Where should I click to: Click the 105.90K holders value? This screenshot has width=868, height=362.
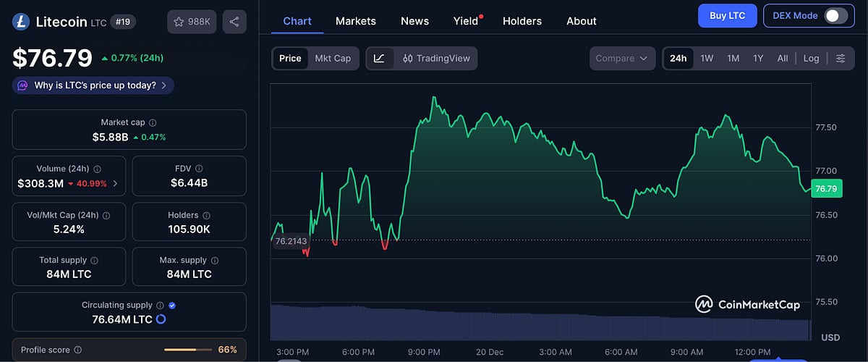point(190,229)
